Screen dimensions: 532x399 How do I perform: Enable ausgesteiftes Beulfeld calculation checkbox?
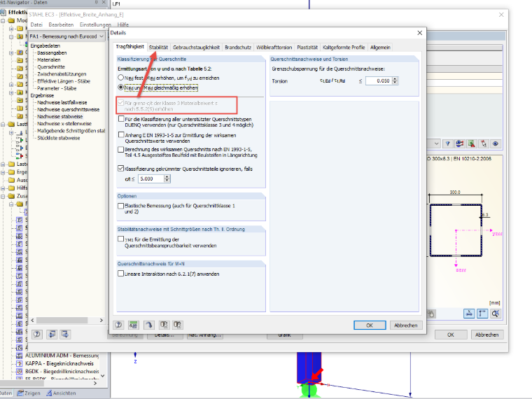click(120, 149)
